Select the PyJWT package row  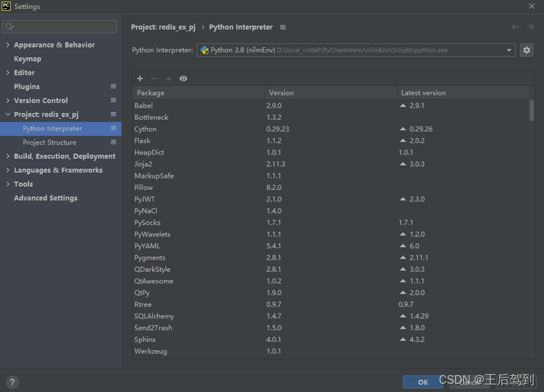331,199
